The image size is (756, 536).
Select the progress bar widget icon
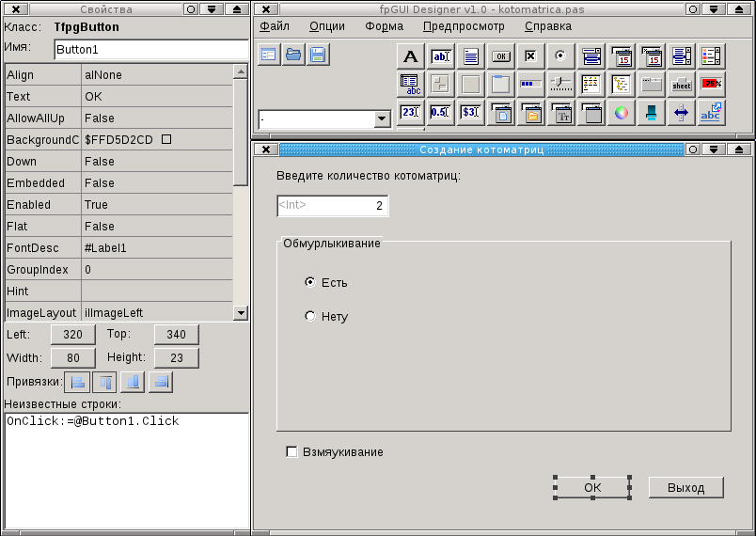click(530, 85)
